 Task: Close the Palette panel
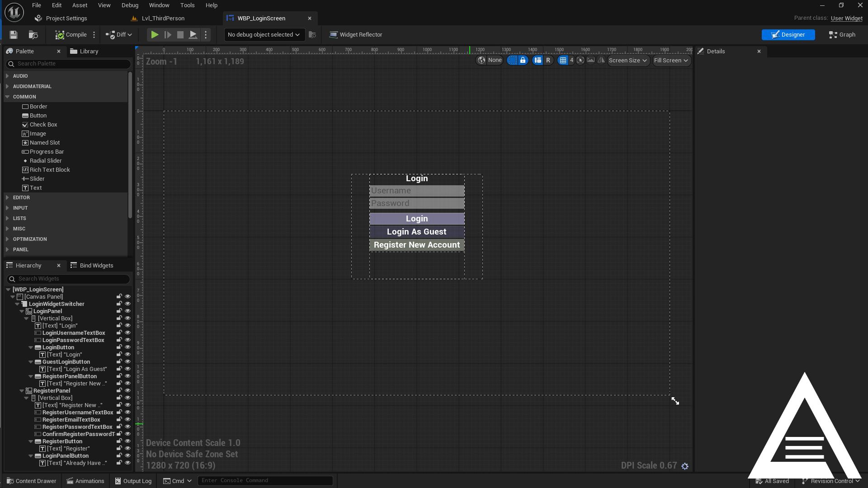point(58,52)
